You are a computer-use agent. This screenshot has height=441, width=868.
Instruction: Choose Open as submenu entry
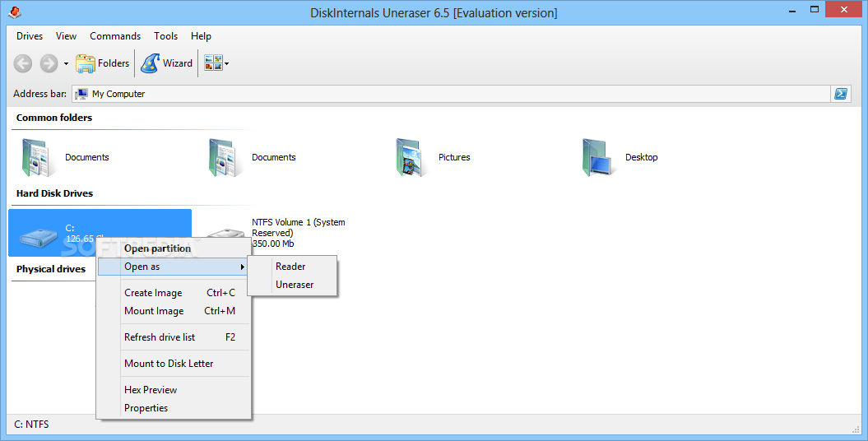point(174,267)
